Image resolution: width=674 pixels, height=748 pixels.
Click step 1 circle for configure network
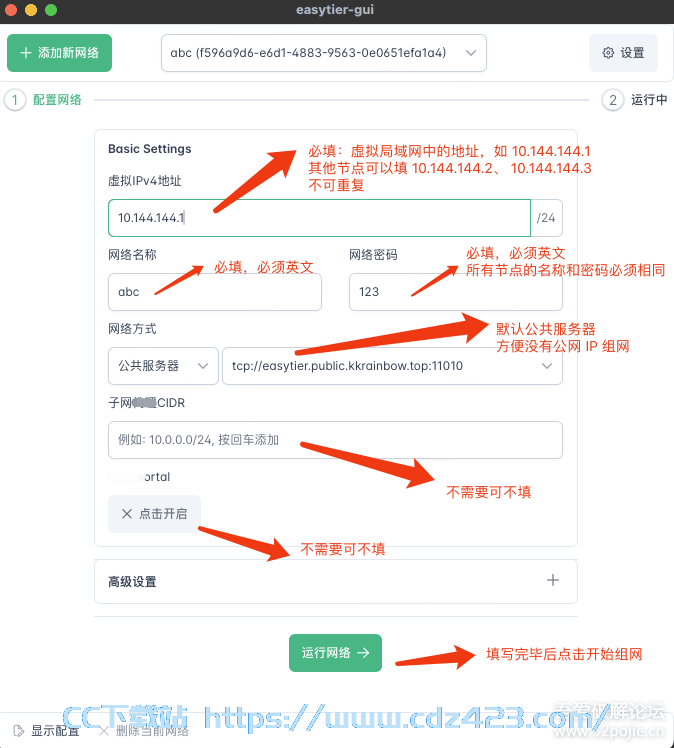point(15,100)
